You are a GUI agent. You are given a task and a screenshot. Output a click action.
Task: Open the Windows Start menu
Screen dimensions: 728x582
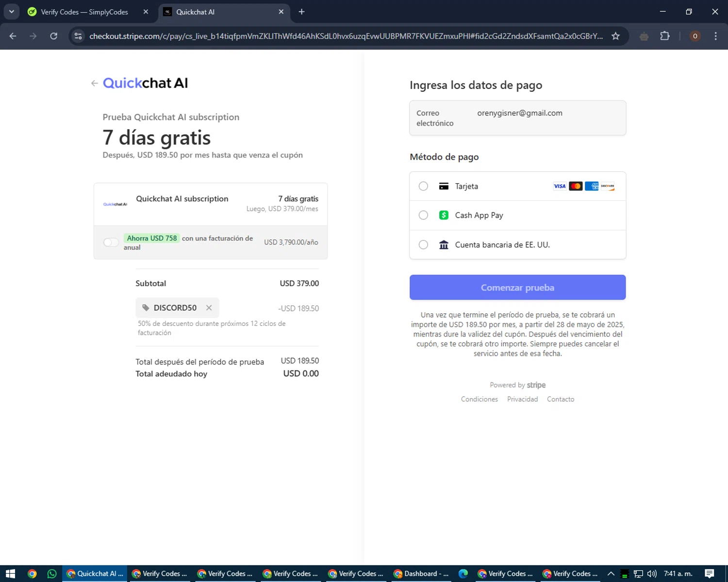pyautogui.click(x=10, y=574)
